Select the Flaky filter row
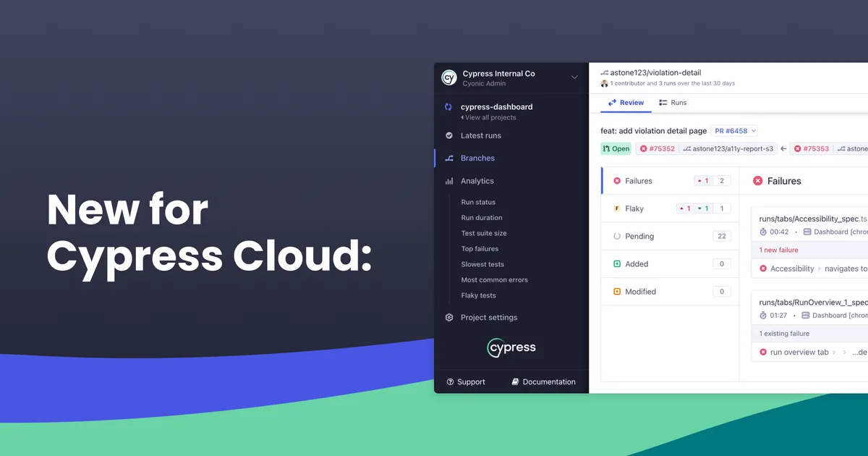The height and width of the screenshot is (456, 868). click(665, 208)
